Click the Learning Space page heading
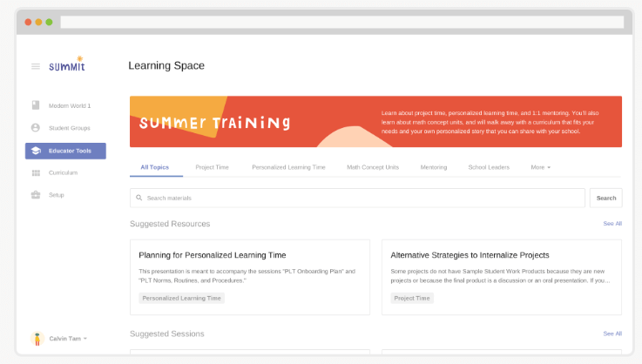The height and width of the screenshot is (364, 642). pyautogui.click(x=166, y=65)
